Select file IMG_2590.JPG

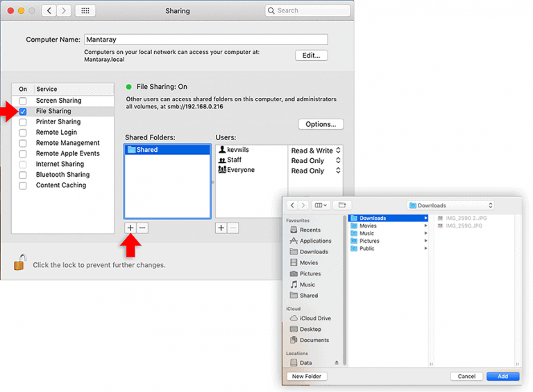(x=460, y=225)
